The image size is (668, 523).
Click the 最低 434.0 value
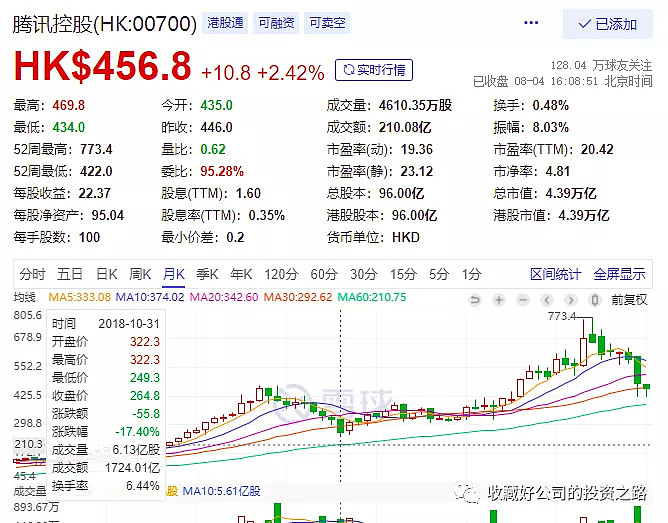(69, 127)
